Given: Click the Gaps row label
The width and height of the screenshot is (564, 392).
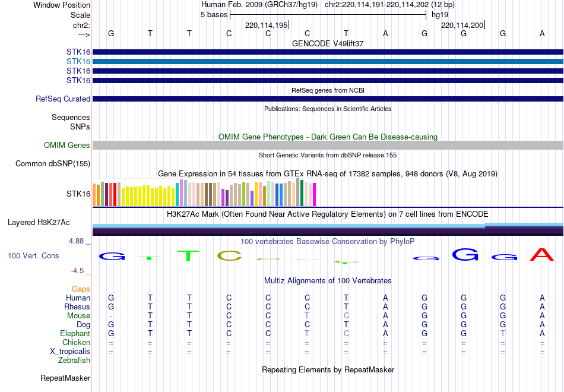Looking at the screenshot, I should coord(81,289).
